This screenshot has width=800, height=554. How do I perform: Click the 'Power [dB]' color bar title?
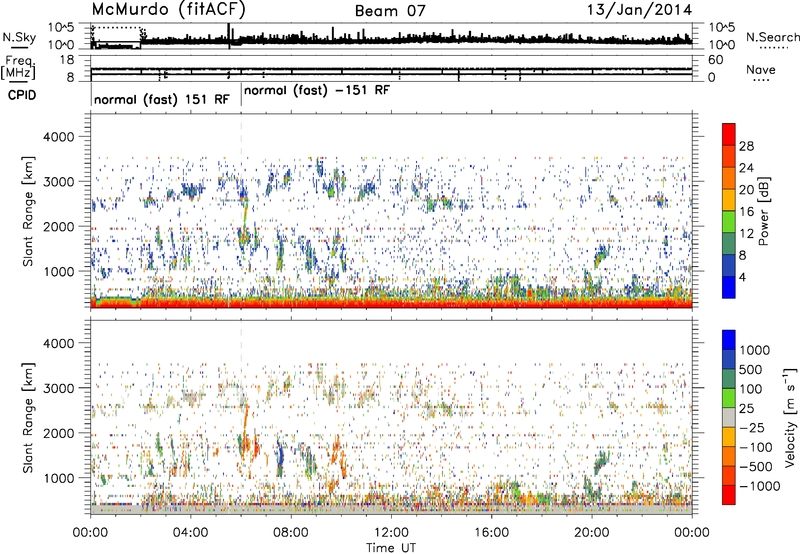click(764, 211)
